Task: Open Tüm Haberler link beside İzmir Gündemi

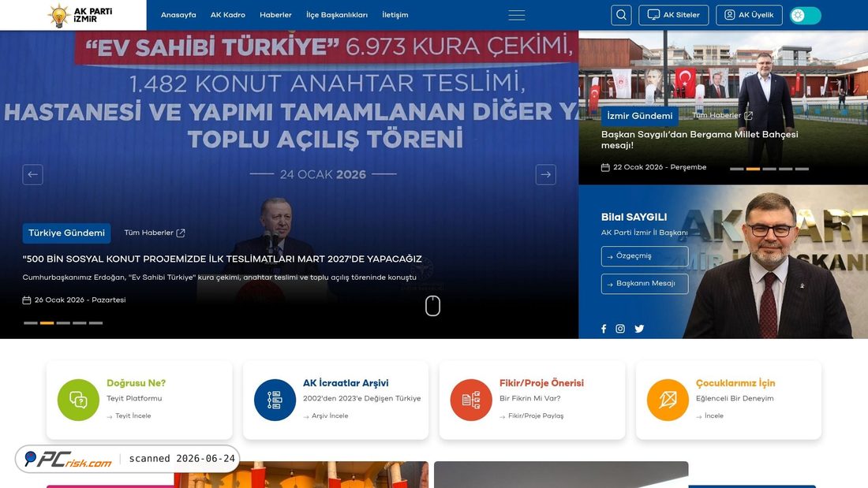Action: coord(722,115)
